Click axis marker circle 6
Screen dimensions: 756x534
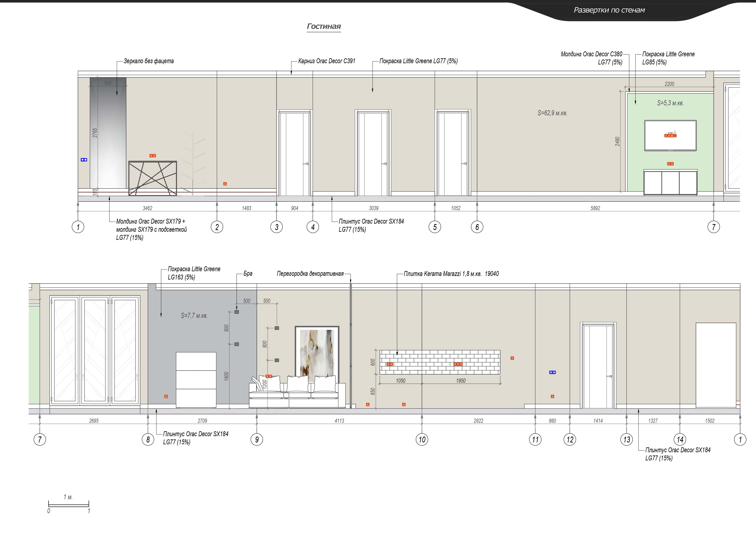477,227
